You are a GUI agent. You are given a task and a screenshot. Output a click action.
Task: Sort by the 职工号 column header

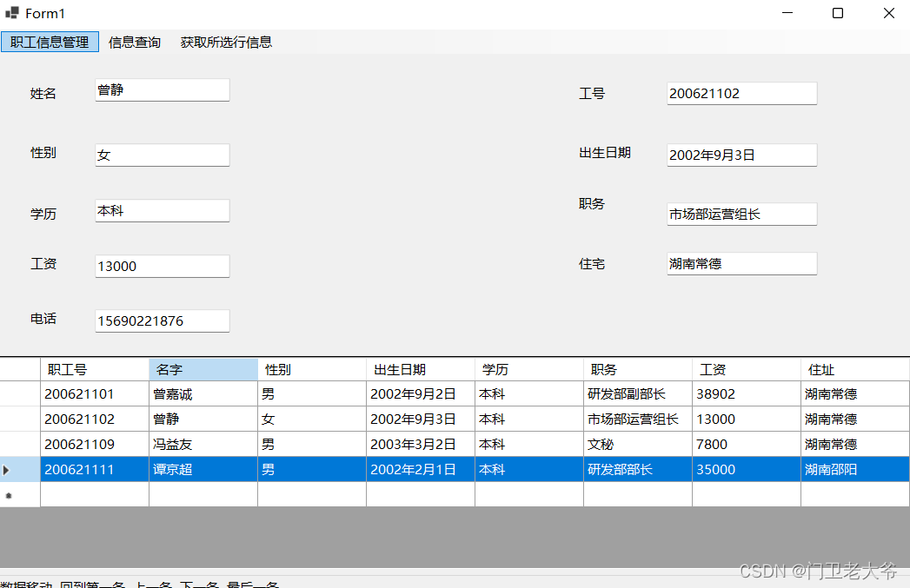click(x=95, y=369)
